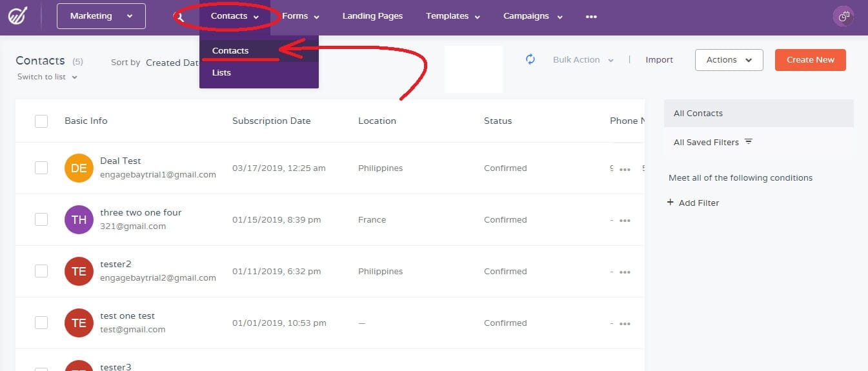Select Lists in the dropdown submenu
This screenshot has height=371, width=868.
pos(259,73)
